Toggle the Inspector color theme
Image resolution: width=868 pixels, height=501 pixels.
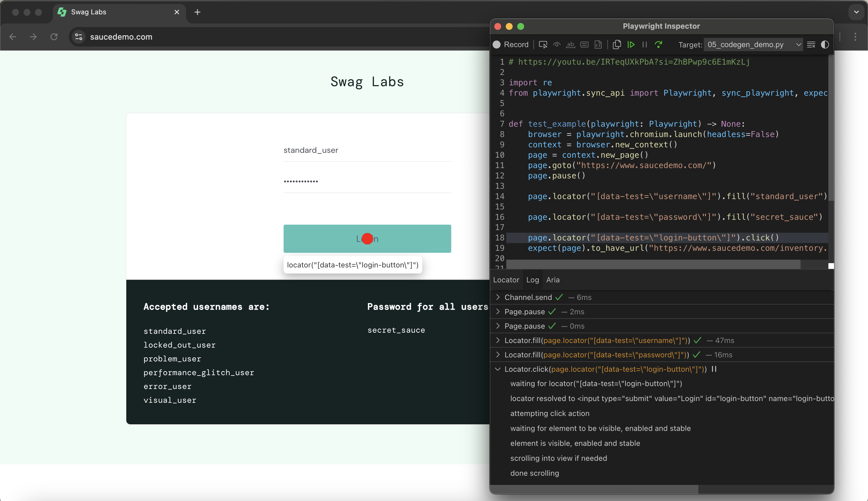[825, 45]
